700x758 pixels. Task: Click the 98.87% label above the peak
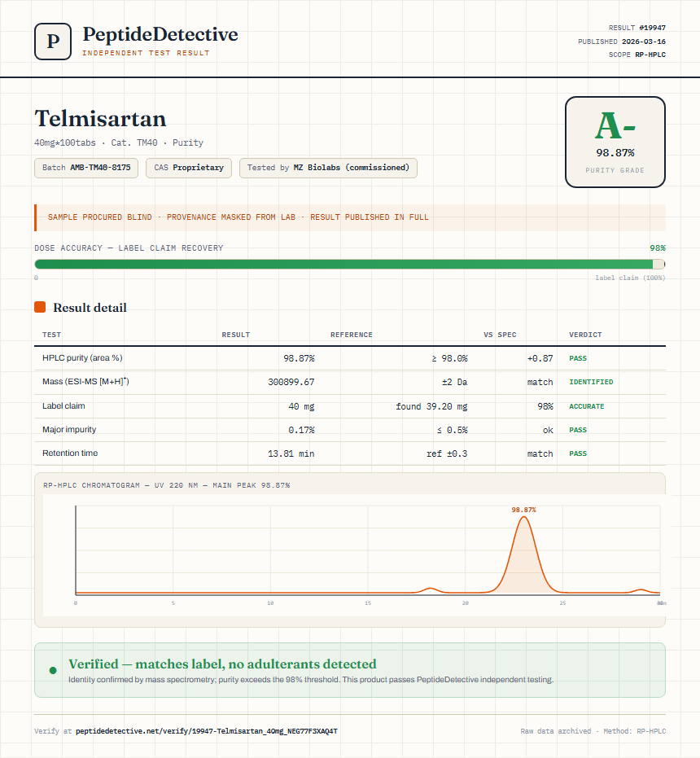click(523, 510)
